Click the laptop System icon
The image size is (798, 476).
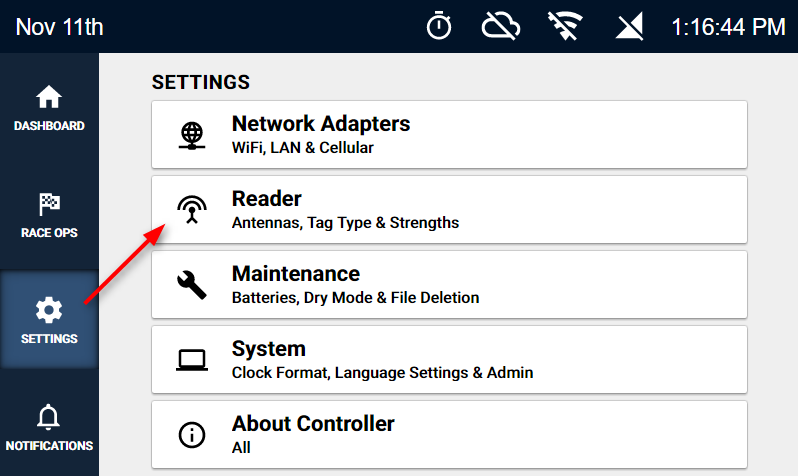(192, 360)
